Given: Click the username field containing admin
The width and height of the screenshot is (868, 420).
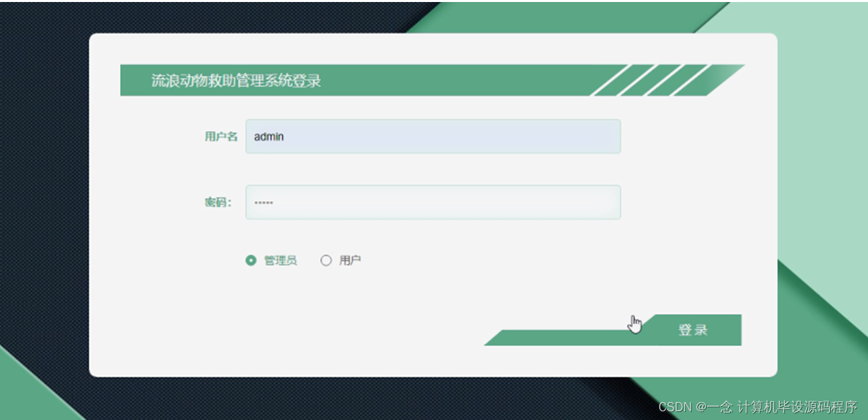Looking at the screenshot, I should click(433, 136).
